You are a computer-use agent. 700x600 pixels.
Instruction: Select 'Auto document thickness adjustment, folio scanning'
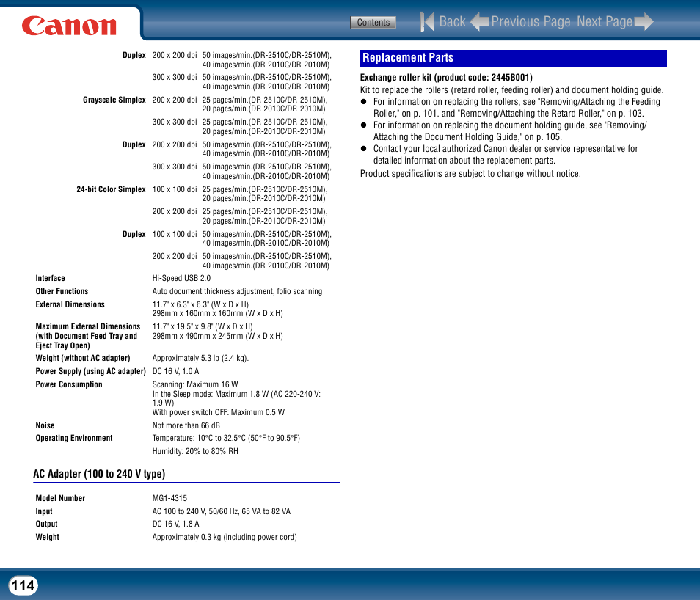click(237, 291)
